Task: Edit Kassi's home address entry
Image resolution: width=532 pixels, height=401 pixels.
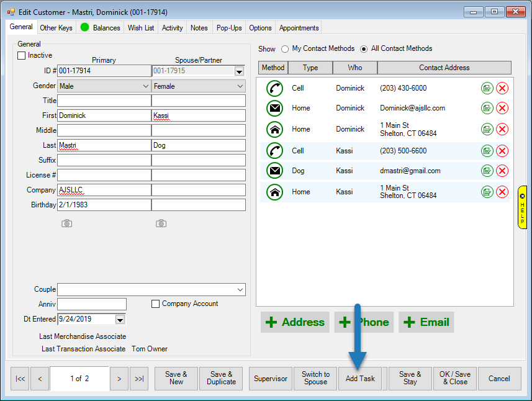Action: click(x=487, y=192)
